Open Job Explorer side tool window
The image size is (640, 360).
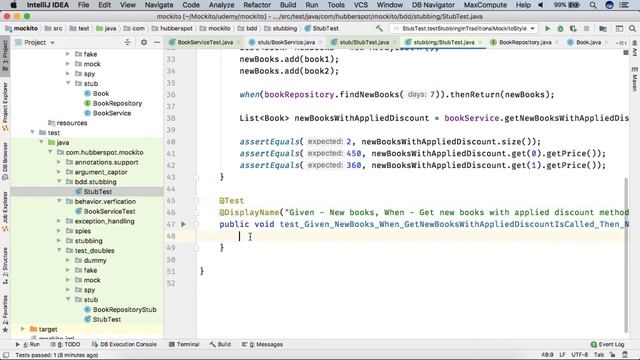5,211
